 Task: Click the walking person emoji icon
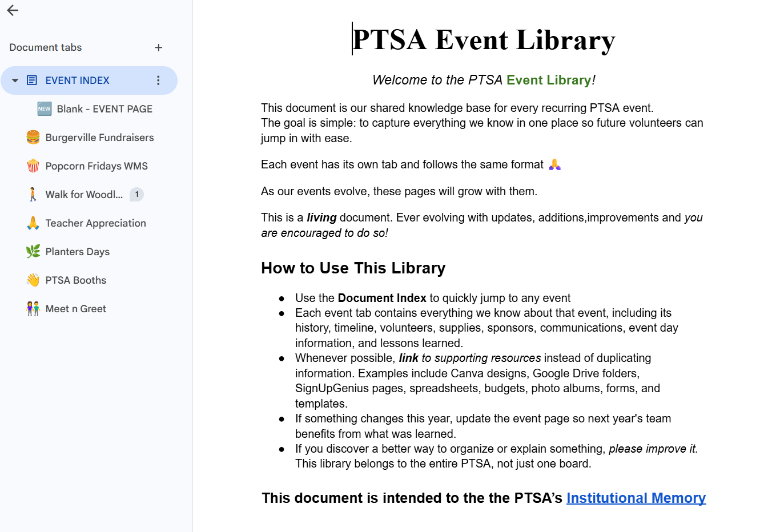point(33,194)
